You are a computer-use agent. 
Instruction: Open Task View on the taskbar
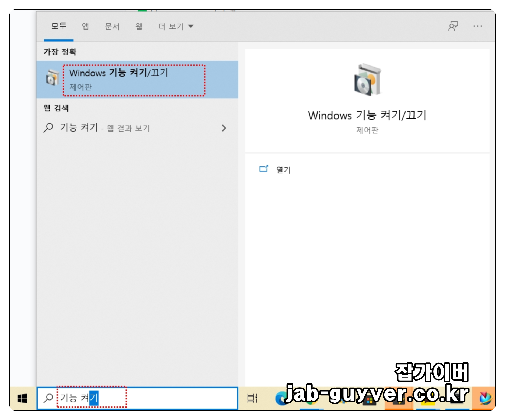(x=252, y=398)
